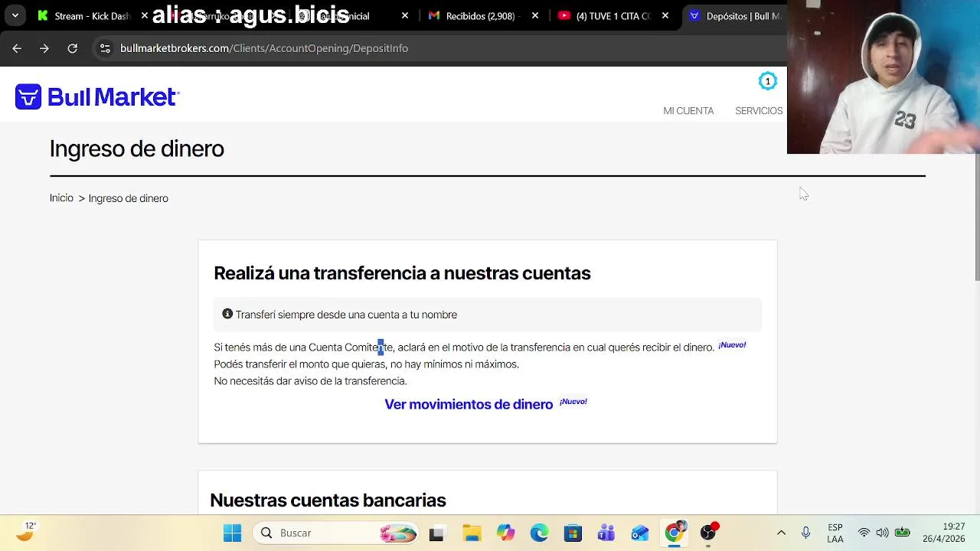Close the Stream - Kick Dashboard tab
The image size is (980, 551).
145,15
